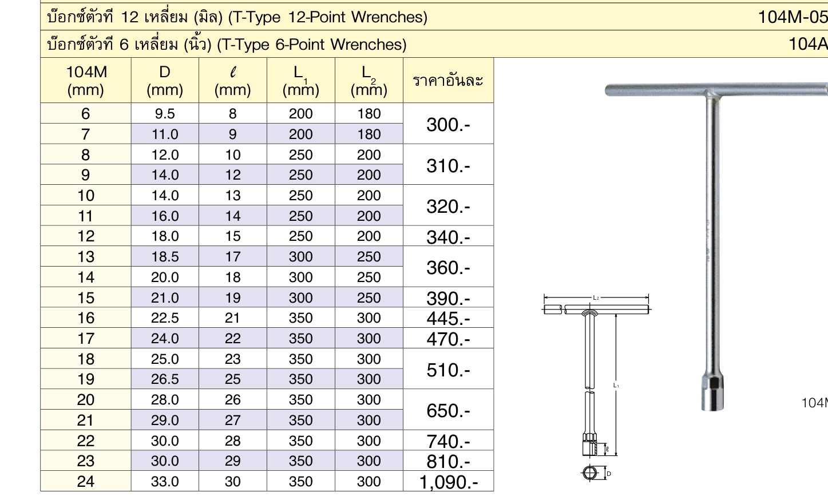Click the wrench dimension line drawing
Screen dimensions: 828x504
pyautogui.click(x=596, y=387)
